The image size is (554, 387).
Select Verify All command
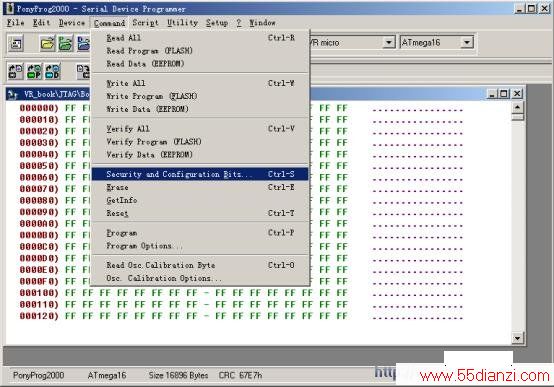tap(200, 129)
